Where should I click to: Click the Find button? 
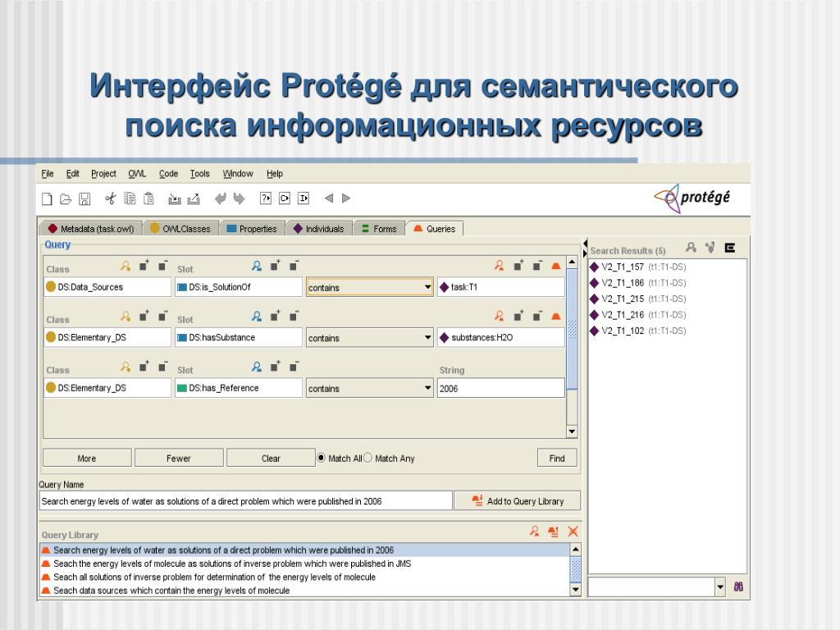click(x=557, y=458)
